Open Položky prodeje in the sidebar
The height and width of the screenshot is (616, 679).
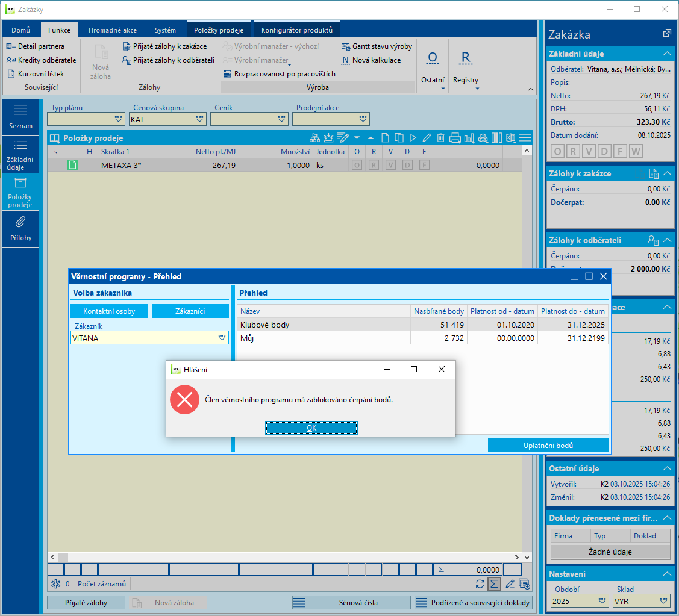20,192
